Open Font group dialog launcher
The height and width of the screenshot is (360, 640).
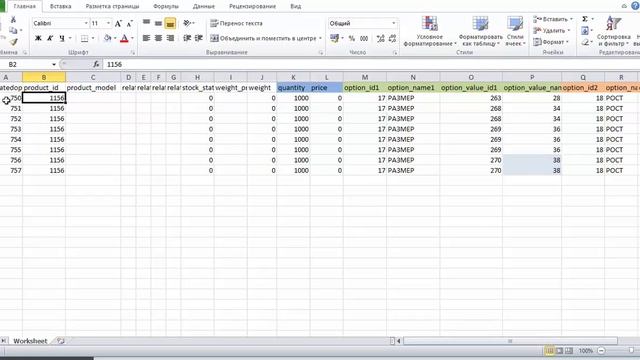point(133,53)
